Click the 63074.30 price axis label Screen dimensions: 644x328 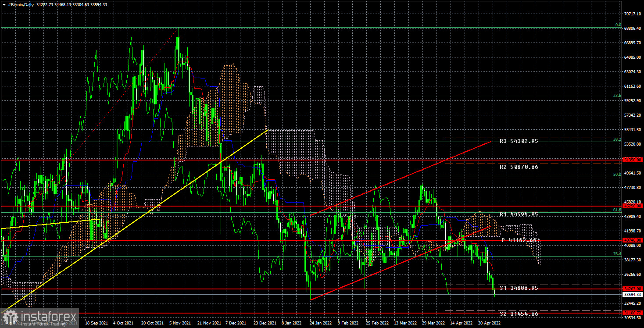click(633, 72)
